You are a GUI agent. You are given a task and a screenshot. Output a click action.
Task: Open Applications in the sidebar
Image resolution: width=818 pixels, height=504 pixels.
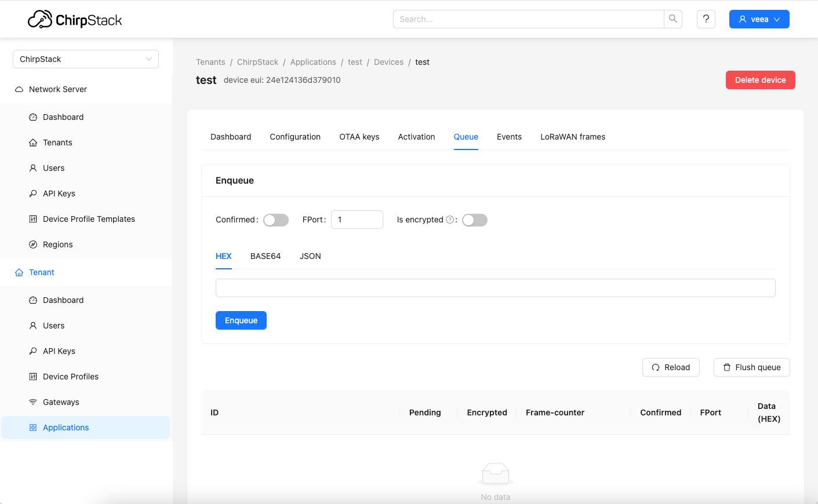(86, 428)
